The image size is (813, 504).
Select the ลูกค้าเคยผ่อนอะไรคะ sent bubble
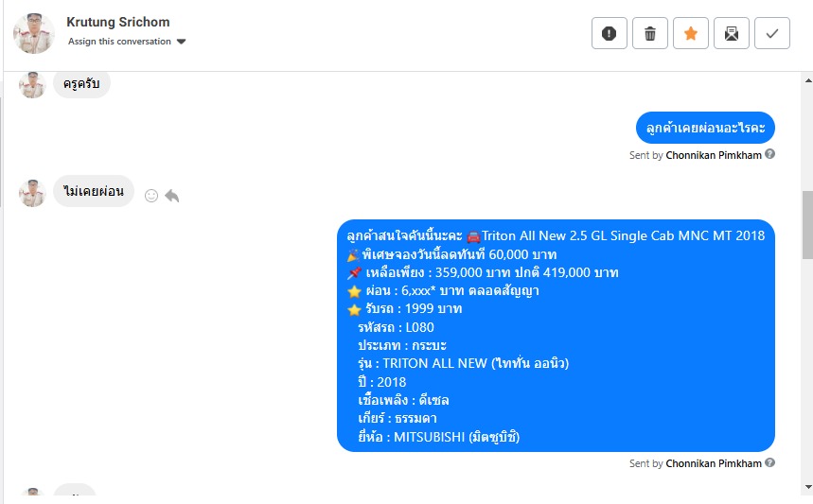coord(705,128)
